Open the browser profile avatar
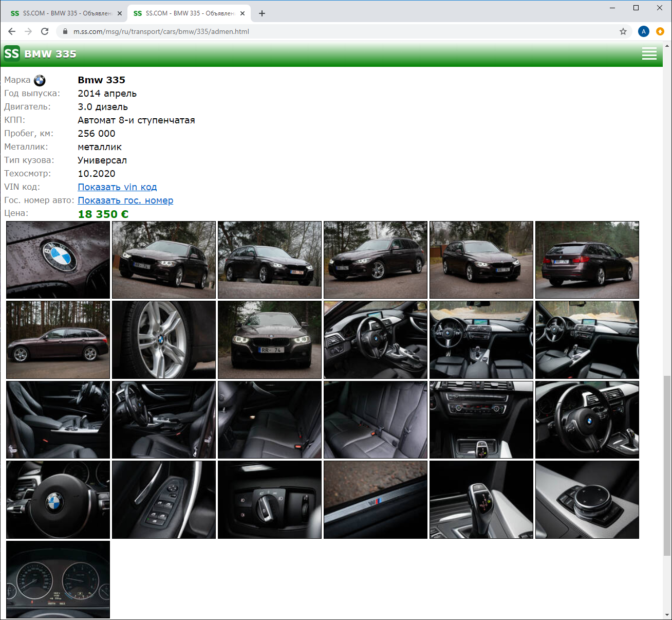 tap(643, 31)
